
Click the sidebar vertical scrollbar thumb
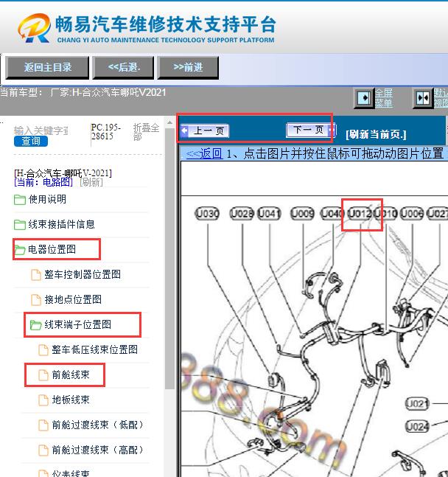[169, 258]
